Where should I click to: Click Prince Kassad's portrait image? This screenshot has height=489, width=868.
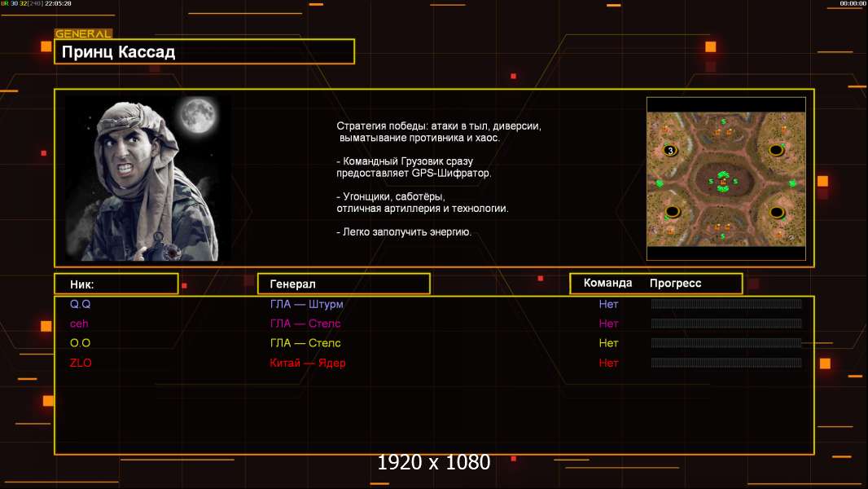pyautogui.click(x=148, y=179)
